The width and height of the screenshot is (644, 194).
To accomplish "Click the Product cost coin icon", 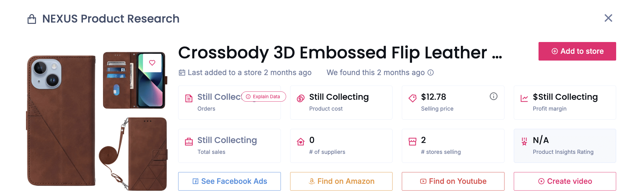I will pos(301,99).
